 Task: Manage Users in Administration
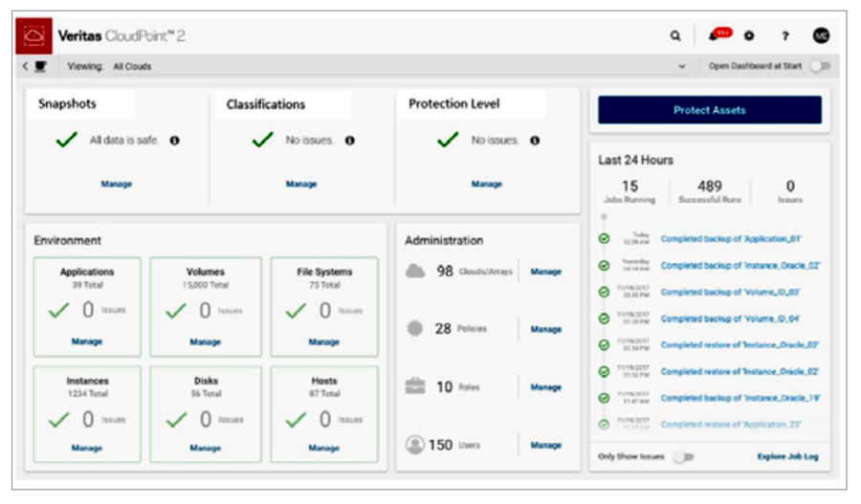[x=546, y=446]
